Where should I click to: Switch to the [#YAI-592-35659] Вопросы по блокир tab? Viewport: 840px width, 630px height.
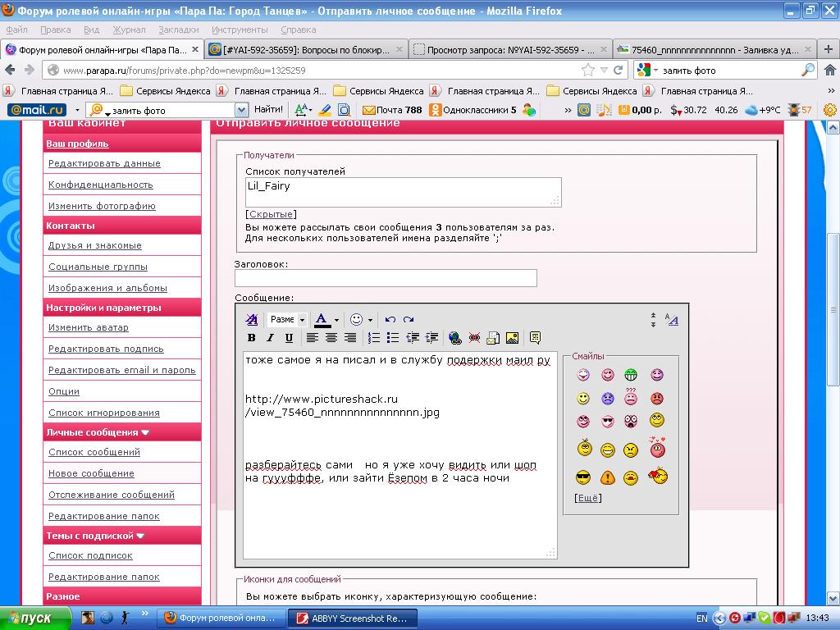pyautogui.click(x=306, y=50)
